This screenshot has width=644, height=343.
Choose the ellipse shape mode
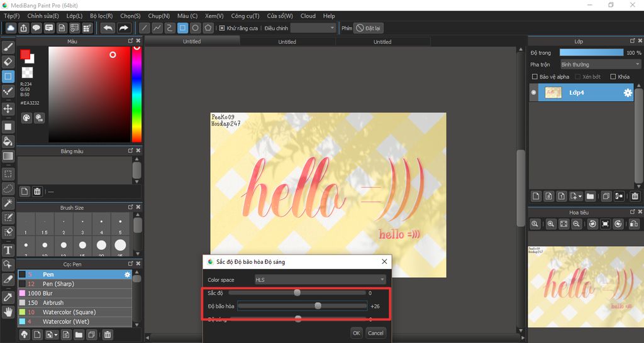196,28
